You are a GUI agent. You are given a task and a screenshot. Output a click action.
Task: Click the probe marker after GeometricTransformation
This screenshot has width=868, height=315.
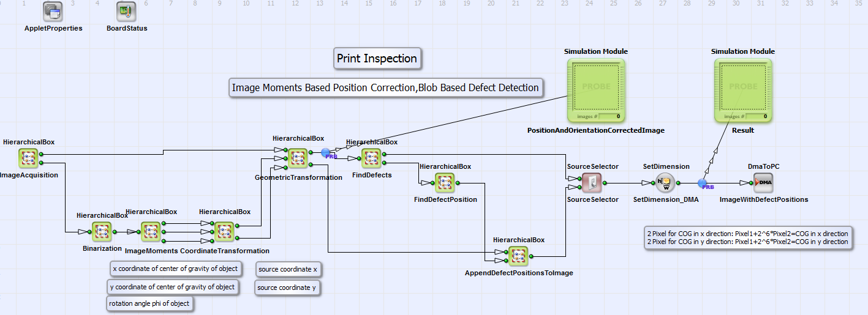(x=326, y=152)
